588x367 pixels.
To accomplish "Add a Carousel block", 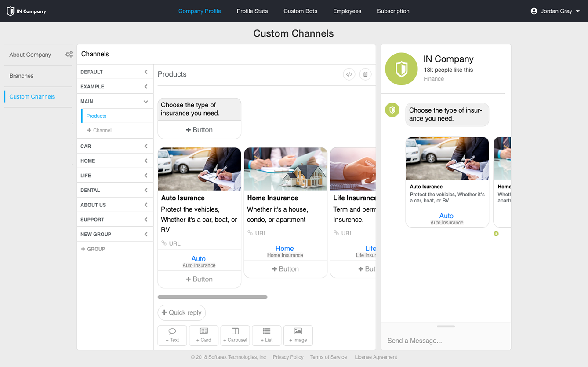I will [235, 335].
